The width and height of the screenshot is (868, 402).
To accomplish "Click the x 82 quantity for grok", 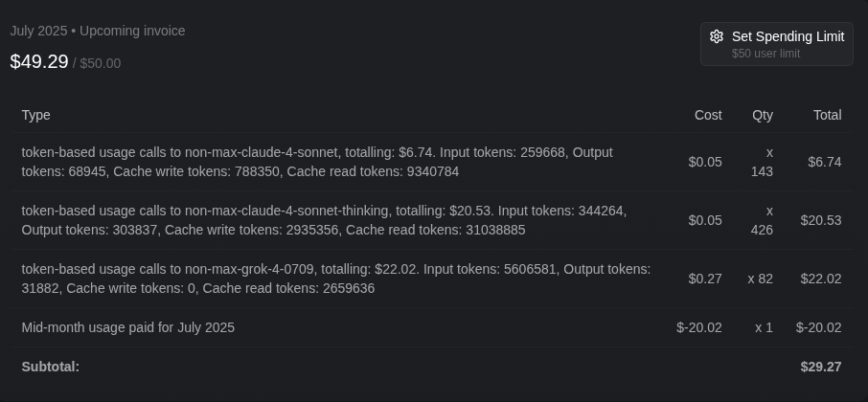I will point(760,279).
